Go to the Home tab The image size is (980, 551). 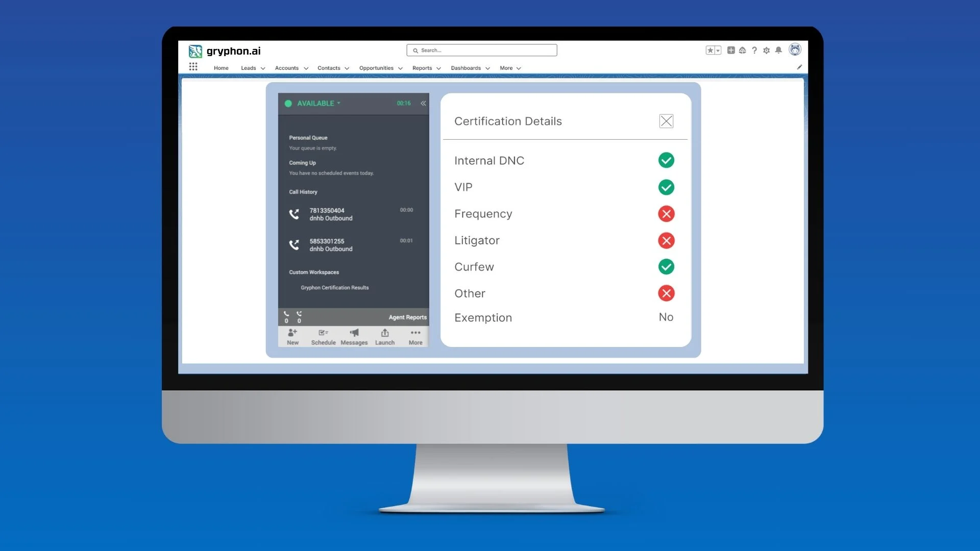(221, 68)
